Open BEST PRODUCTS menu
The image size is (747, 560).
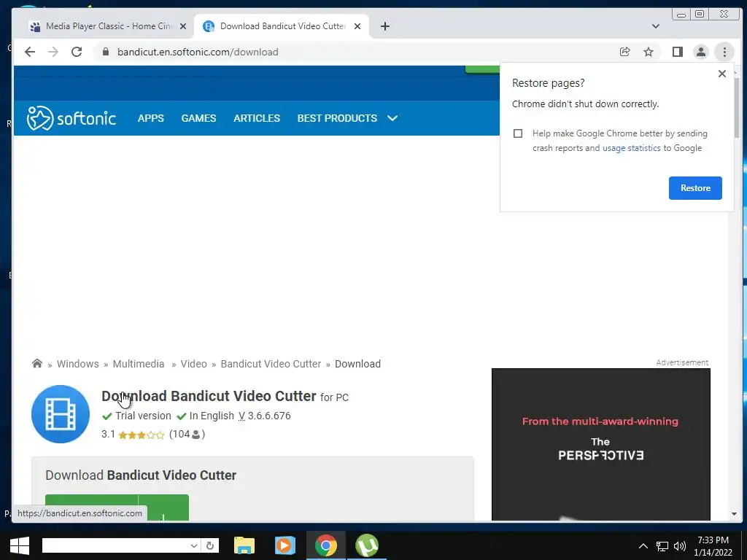tap(337, 118)
